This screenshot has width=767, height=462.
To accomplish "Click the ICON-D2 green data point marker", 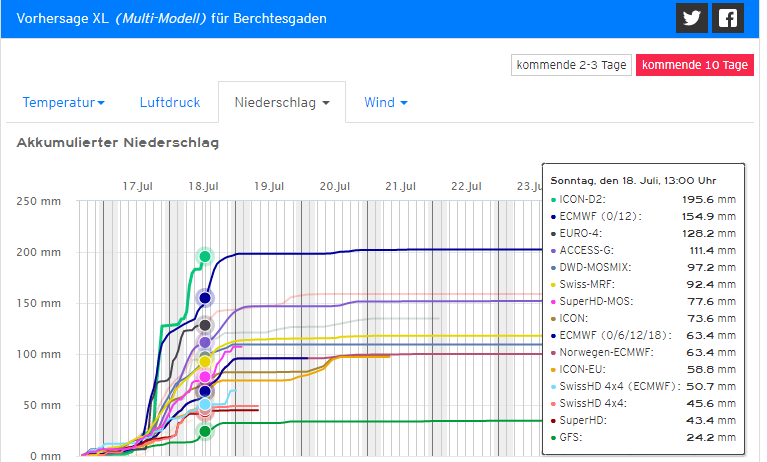I will tap(205, 256).
